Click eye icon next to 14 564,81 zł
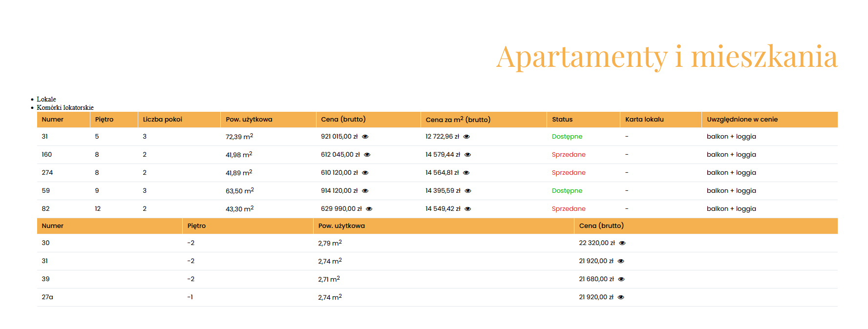 point(466,173)
